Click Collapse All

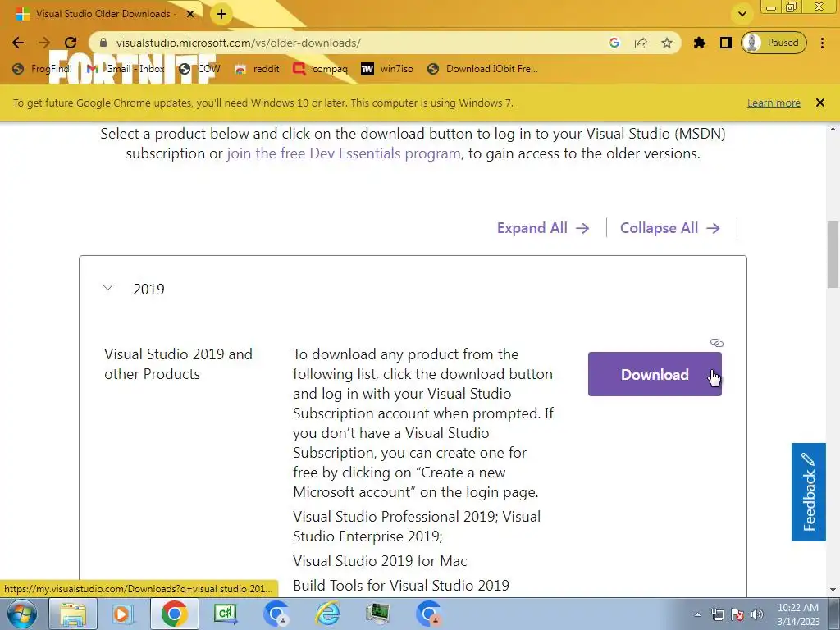(669, 228)
